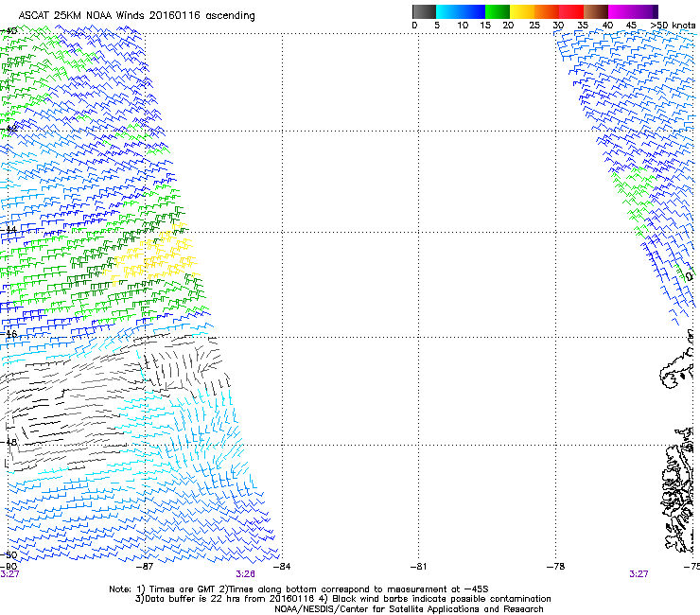Click the legend value "25"
The width and height of the screenshot is (700, 615).
(x=534, y=25)
